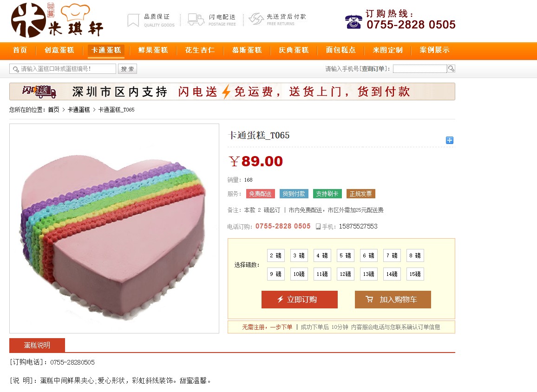Click the free returns arrows icon
Screen dimensions: 537x392
256,19
